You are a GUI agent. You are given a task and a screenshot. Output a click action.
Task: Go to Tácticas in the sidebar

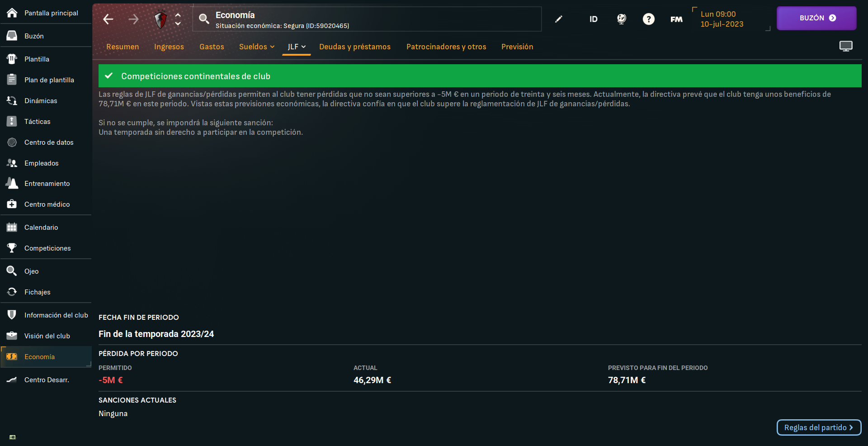click(37, 122)
